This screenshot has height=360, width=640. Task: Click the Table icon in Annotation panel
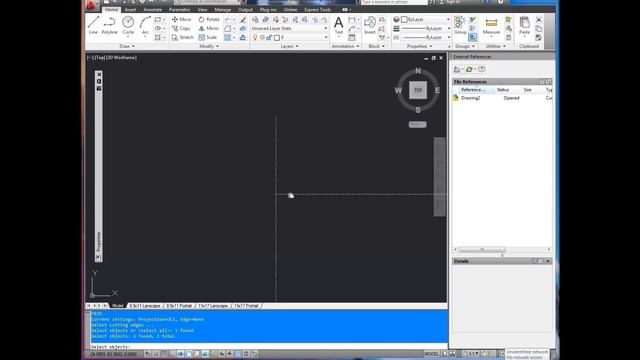(x=352, y=37)
